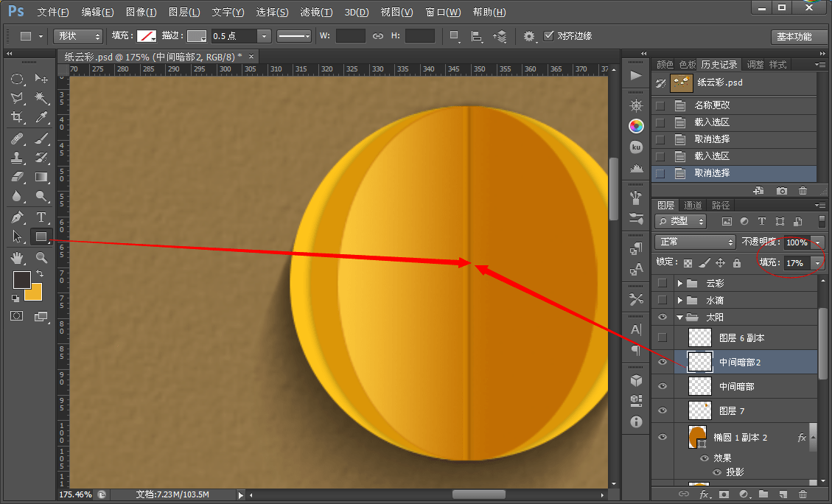Select the Crop tool
The height and width of the screenshot is (504, 832).
[18, 117]
